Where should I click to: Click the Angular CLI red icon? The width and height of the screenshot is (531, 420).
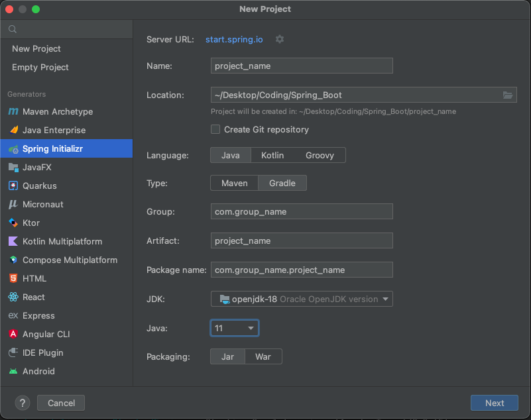pos(13,334)
